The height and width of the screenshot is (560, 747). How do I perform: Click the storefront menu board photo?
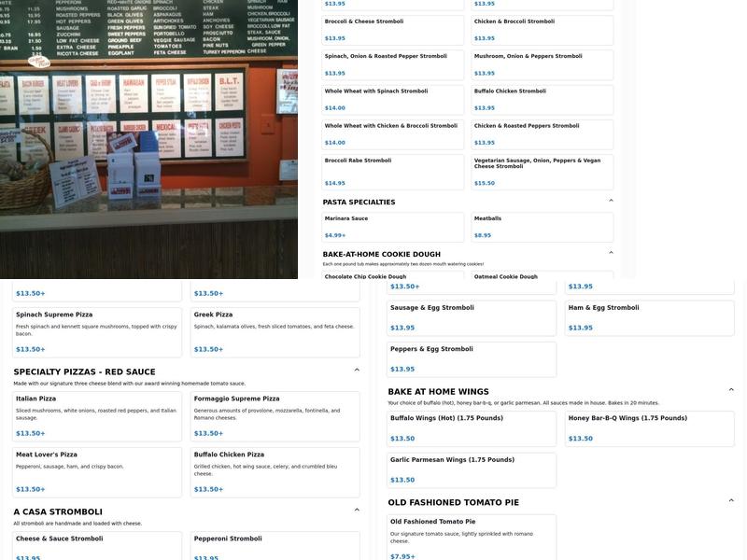tap(149, 140)
